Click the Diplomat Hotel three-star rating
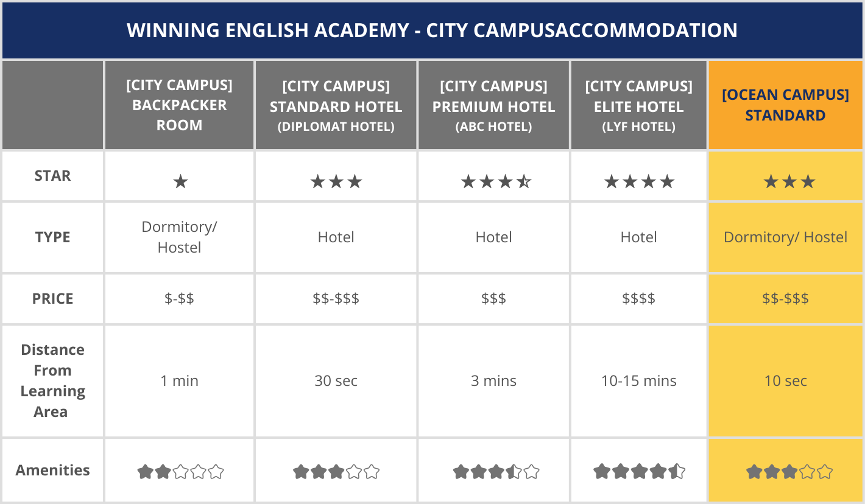Image resolution: width=865 pixels, height=504 pixels. (336, 181)
